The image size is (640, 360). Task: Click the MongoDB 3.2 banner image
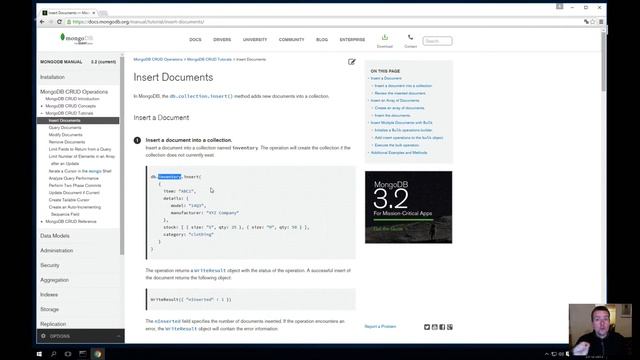coord(409,207)
